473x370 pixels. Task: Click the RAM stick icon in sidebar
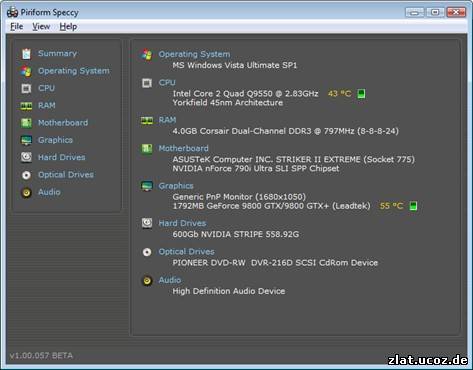tap(26, 106)
